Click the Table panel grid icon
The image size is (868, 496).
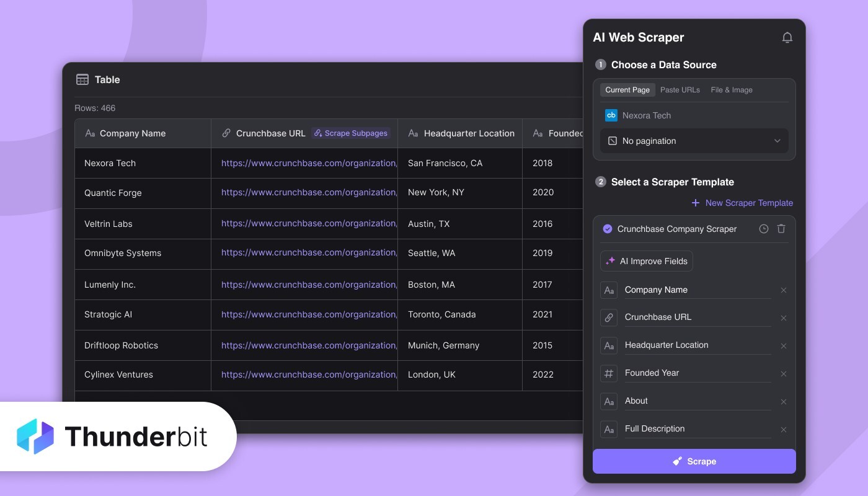coord(82,79)
